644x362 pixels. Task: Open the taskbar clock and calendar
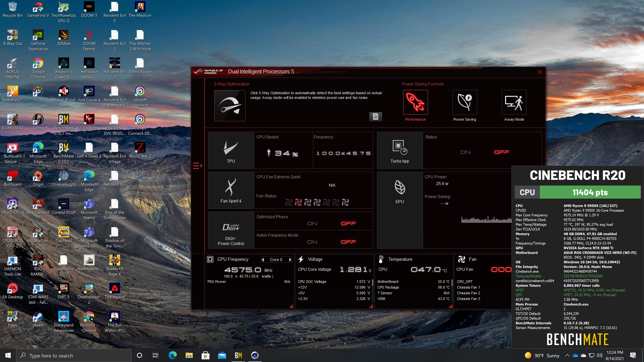tap(615, 355)
